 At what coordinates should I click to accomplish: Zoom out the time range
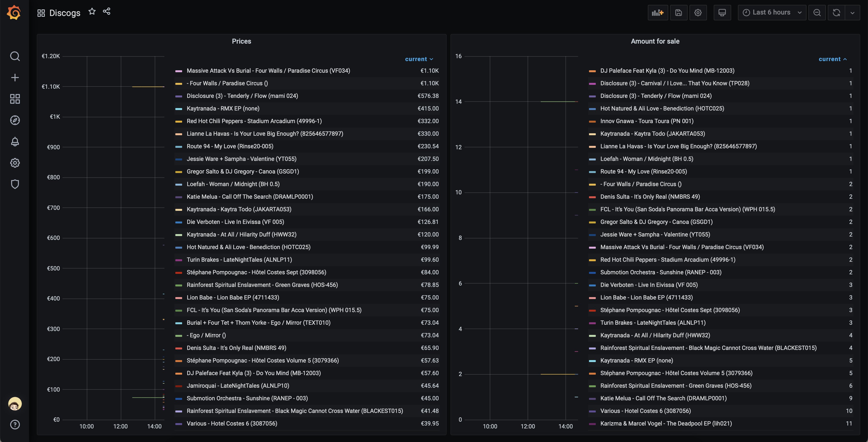click(817, 13)
